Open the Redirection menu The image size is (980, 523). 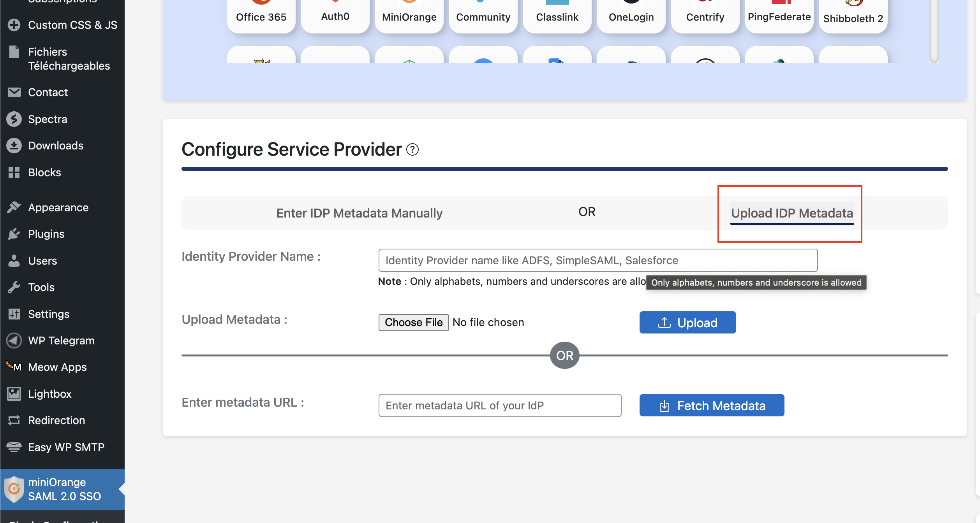62,420
